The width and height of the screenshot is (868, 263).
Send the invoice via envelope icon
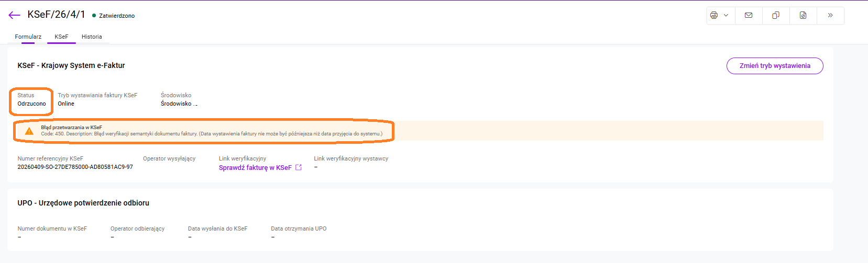tap(749, 15)
